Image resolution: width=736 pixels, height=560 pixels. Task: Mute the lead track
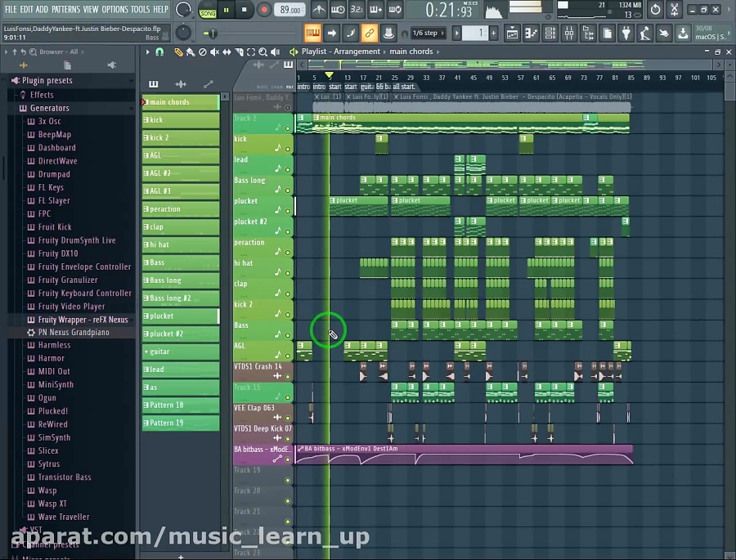click(x=288, y=170)
